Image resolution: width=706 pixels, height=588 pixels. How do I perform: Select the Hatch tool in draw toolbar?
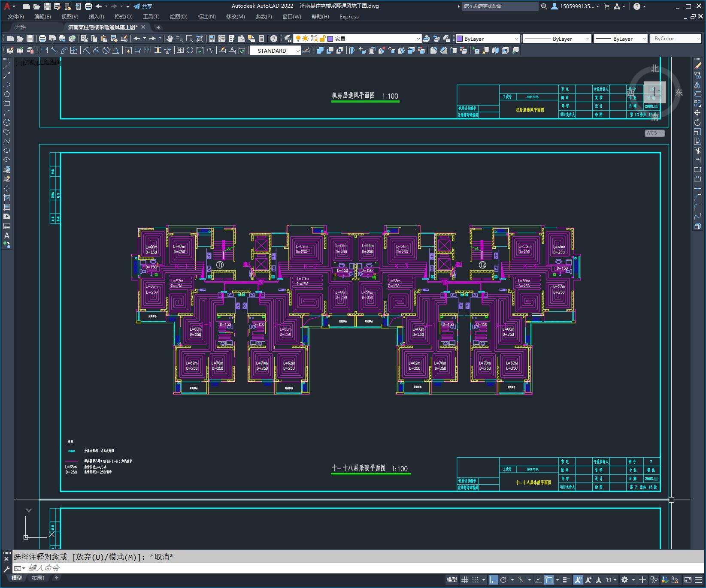tap(6, 198)
